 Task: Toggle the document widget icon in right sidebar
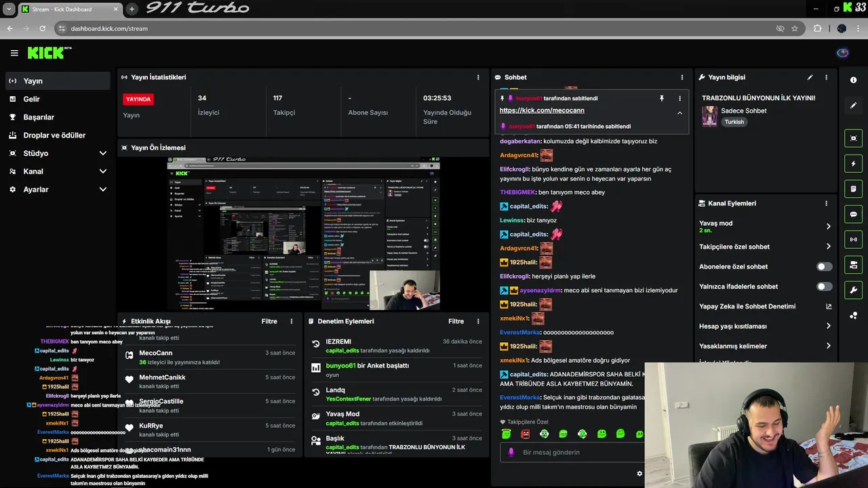click(x=853, y=188)
